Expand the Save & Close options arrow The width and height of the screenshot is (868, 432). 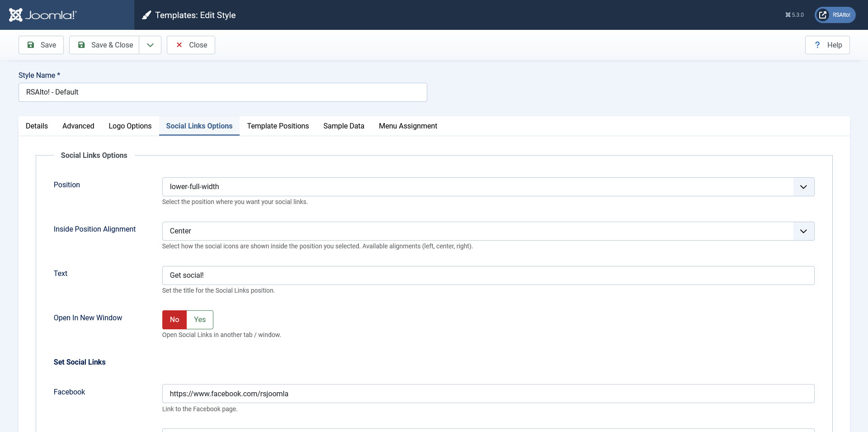click(150, 45)
